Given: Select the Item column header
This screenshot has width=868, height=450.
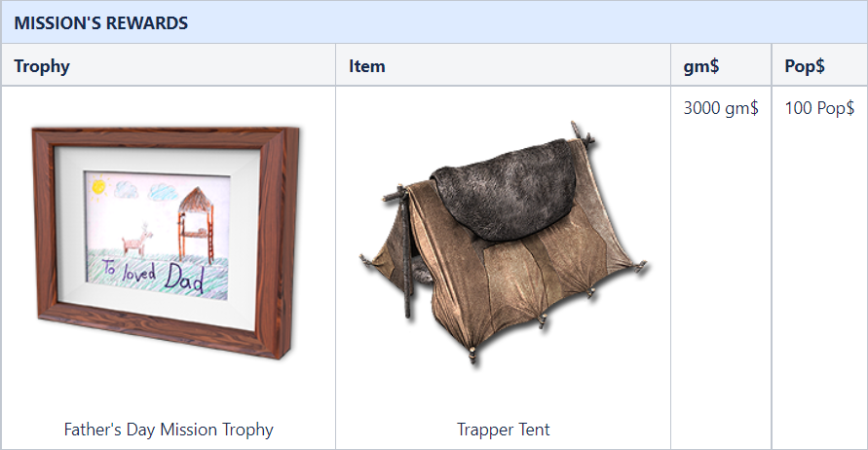Looking at the screenshot, I should [x=366, y=66].
